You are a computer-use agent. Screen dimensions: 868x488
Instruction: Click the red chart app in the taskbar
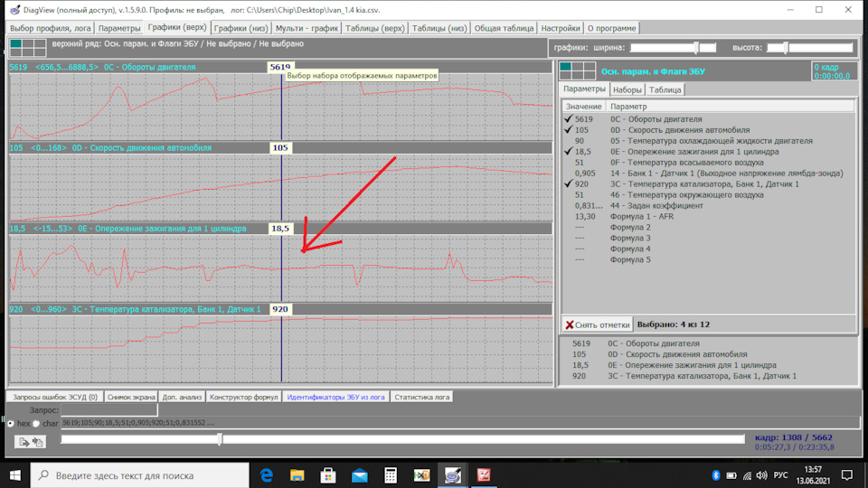click(484, 475)
